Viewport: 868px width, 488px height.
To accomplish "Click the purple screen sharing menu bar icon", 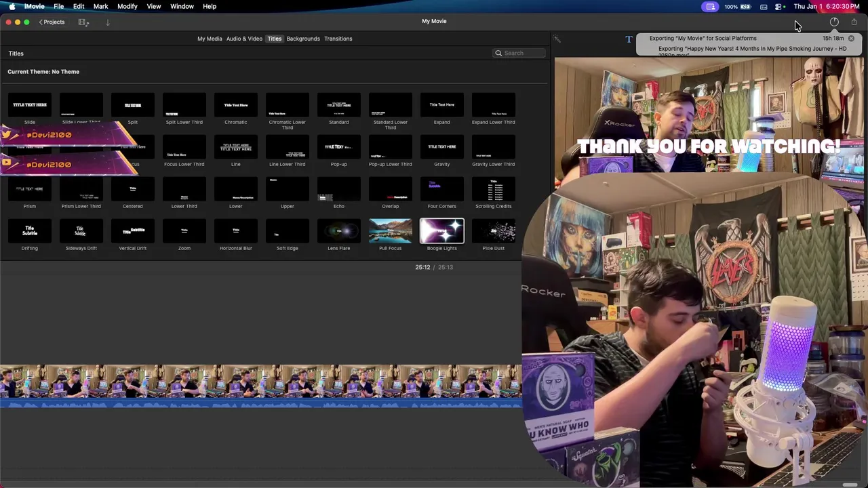I will pyautogui.click(x=710, y=7).
